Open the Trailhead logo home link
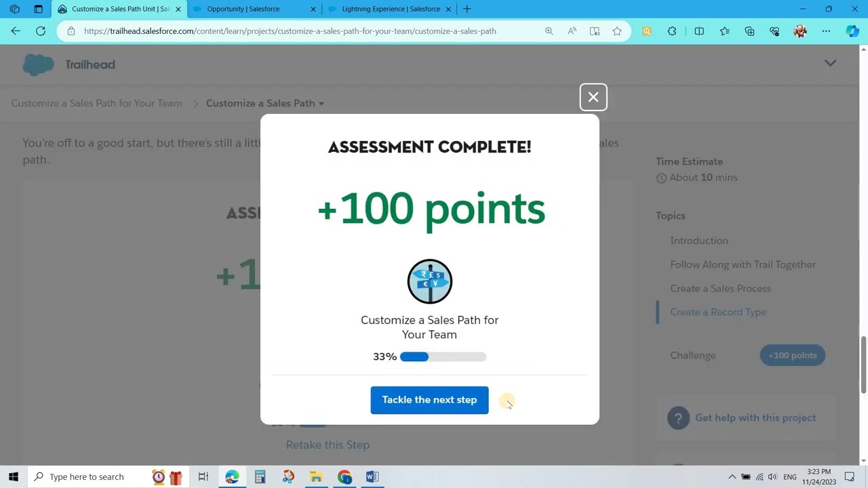The image size is (868, 488). [x=68, y=64]
